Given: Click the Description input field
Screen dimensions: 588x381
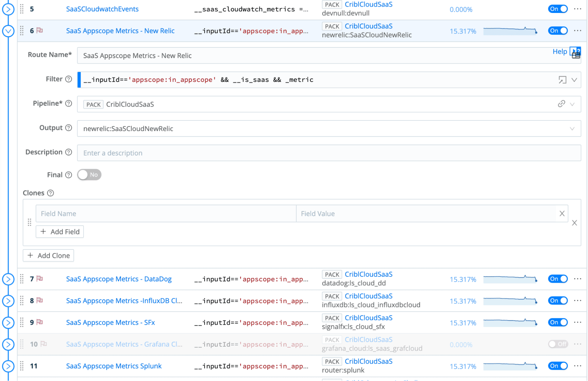Looking at the screenshot, I should pyautogui.click(x=329, y=153).
